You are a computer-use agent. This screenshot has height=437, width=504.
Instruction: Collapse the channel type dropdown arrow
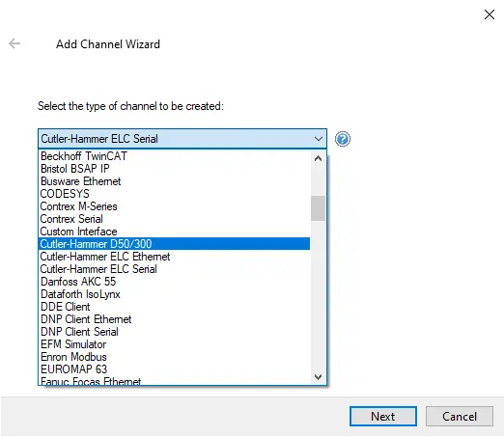click(x=319, y=139)
